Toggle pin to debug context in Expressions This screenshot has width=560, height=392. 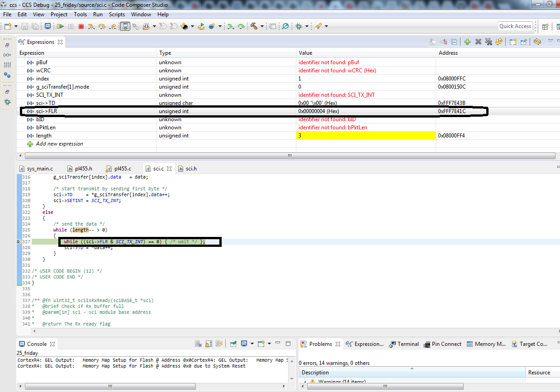pos(523,42)
